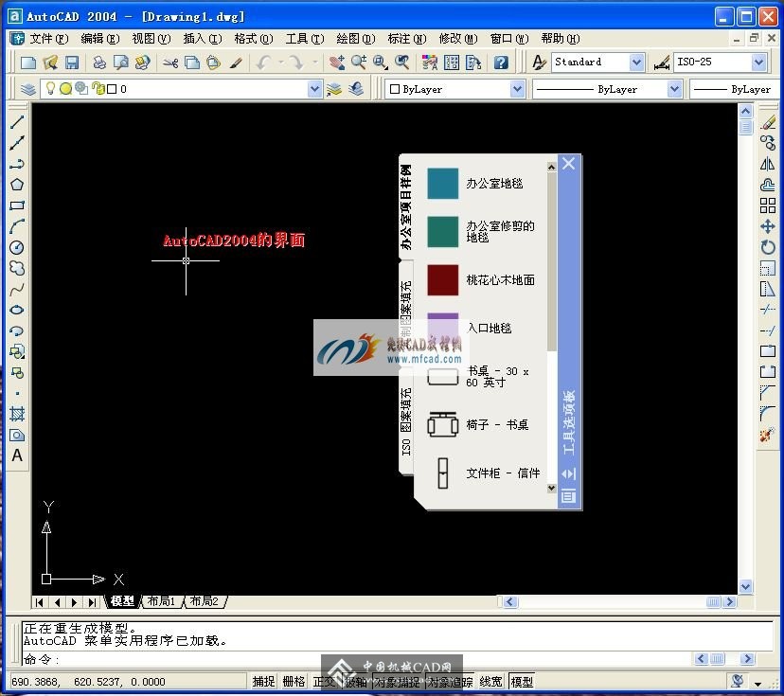784x696 pixels.
Task: Select the Ellipse draw tool
Action: pyautogui.click(x=17, y=310)
